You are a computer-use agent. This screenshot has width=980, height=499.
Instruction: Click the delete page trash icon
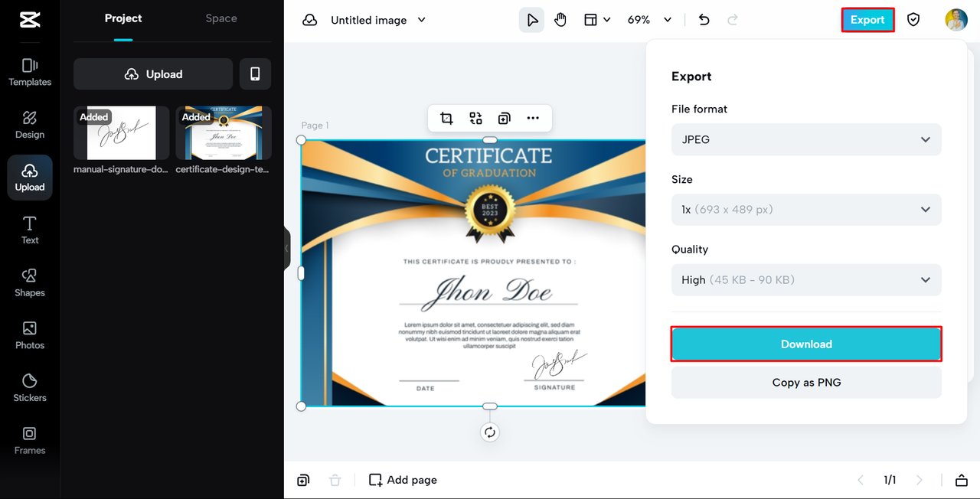coord(335,480)
